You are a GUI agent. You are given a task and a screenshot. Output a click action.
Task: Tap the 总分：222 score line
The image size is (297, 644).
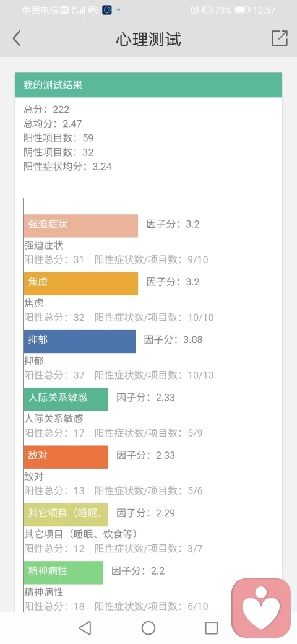pos(47,109)
